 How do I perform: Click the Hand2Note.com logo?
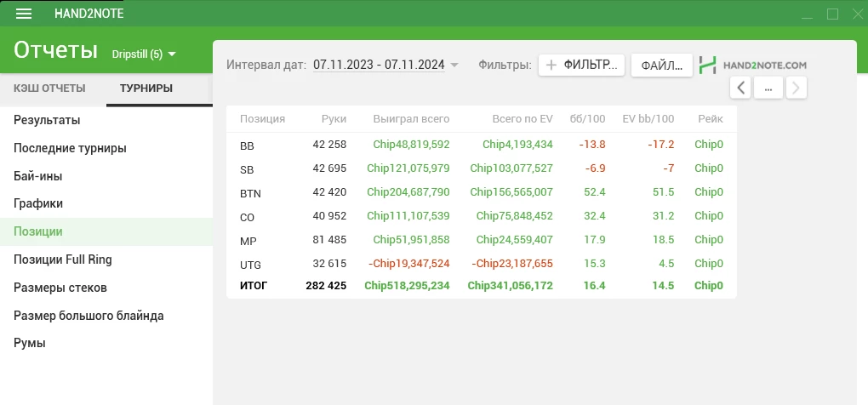[x=752, y=65]
